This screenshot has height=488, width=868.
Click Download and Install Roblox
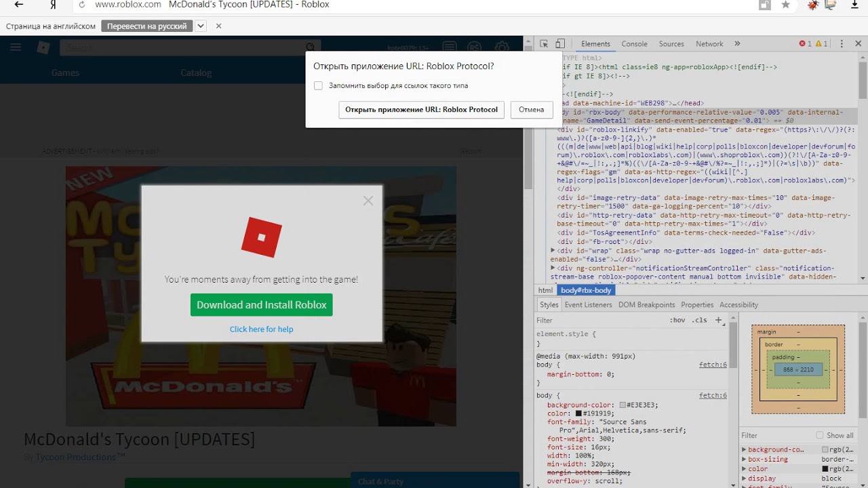click(262, 305)
